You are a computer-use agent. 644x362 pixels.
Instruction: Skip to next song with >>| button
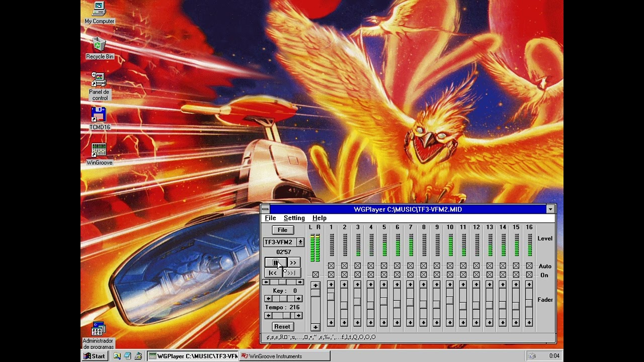pos(291,273)
